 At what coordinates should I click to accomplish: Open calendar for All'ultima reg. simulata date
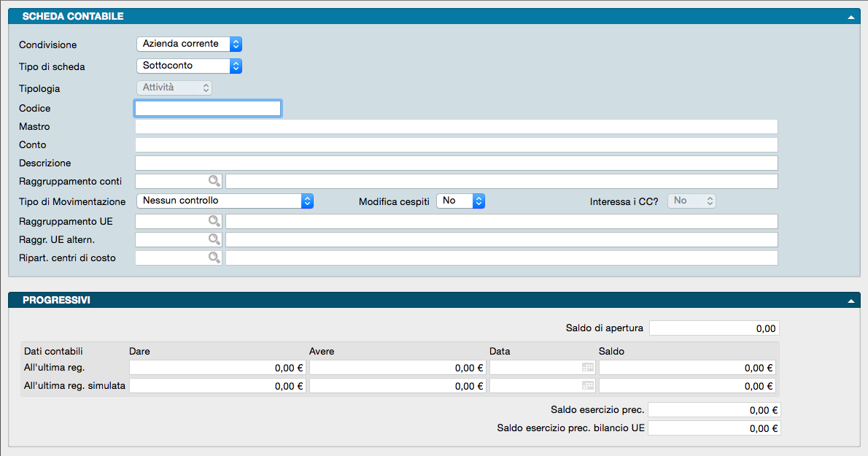pyautogui.click(x=587, y=386)
